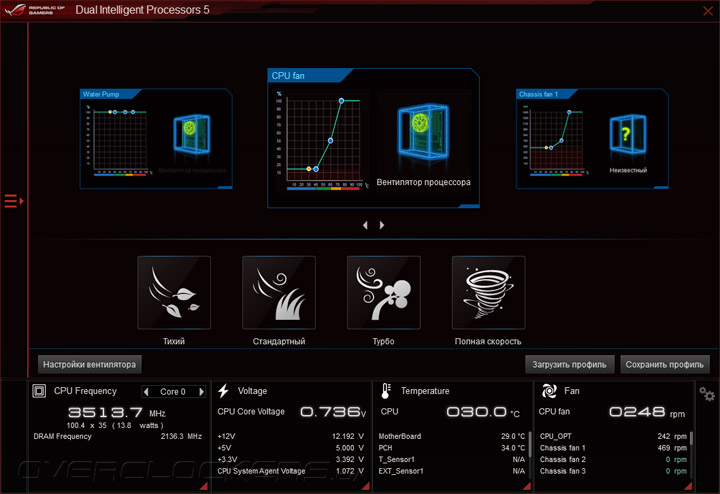Expand the Voltage panel via red corner triangle
720x494 pixels.
click(x=366, y=486)
